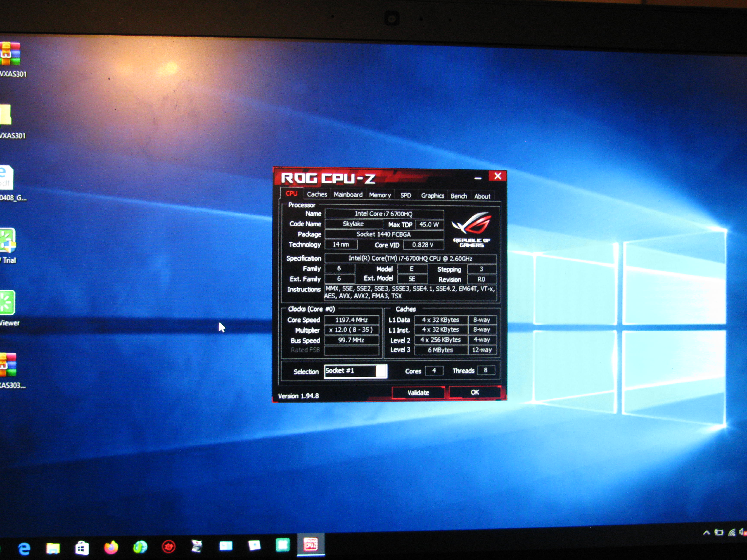Open the globe browser icon in taskbar
This screenshot has height=560, width=747.
[140, 547]
